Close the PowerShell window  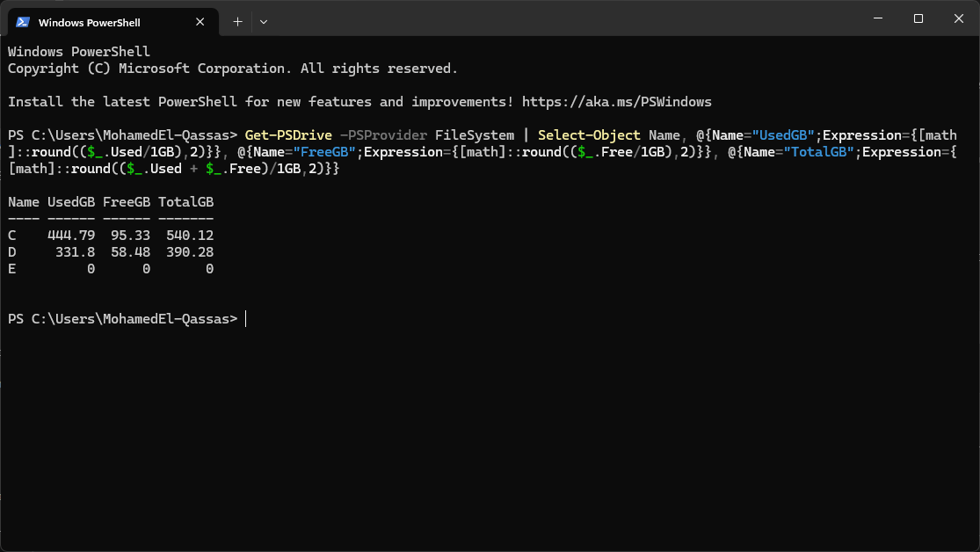pos(959,18)
